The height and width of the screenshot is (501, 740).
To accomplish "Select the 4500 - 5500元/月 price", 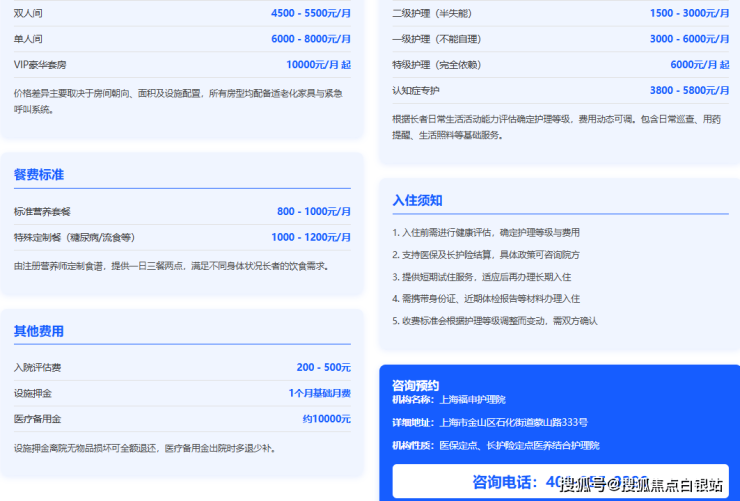I will 311,13.
